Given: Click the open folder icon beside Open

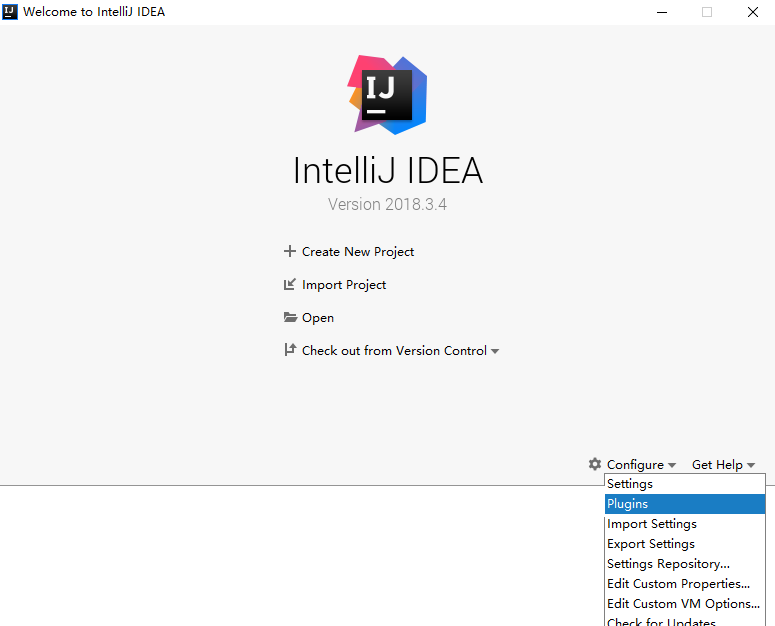Looking at the screenshot, I should (x=290, y=317).
